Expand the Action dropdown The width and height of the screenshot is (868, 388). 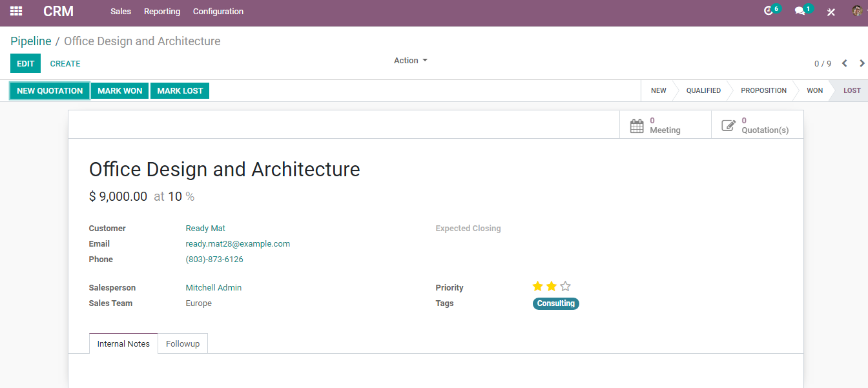[x=411, y=61]
